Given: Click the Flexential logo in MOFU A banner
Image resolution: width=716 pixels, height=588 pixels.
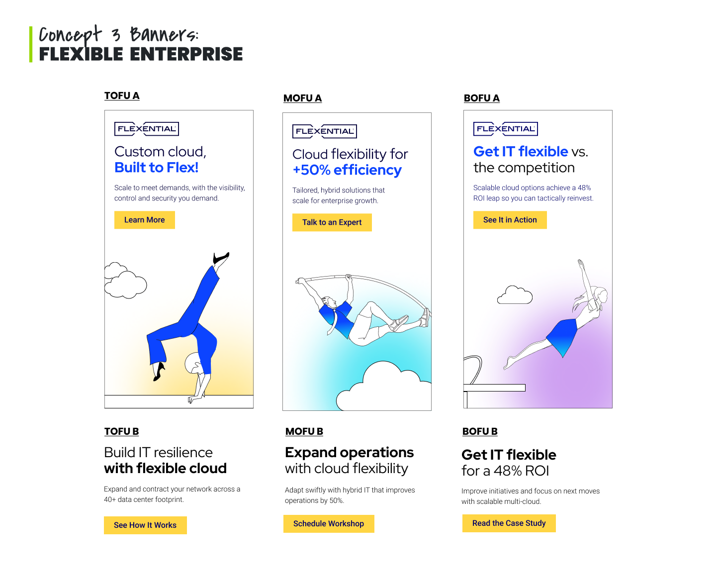Looking at the screenshot, I should (325, 131).
